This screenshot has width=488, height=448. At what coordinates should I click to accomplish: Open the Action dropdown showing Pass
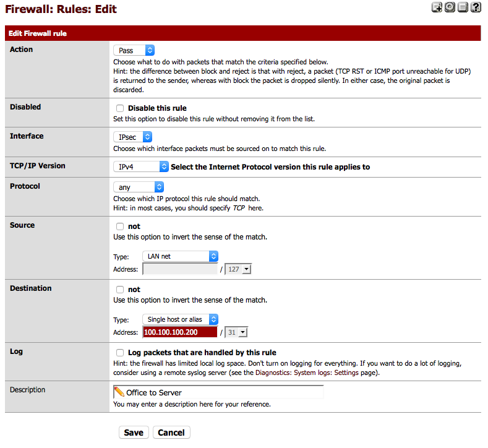(x=134, y=51)
